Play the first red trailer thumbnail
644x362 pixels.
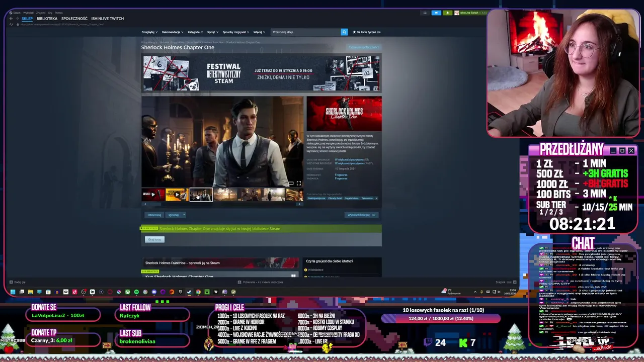coord(153,195)
